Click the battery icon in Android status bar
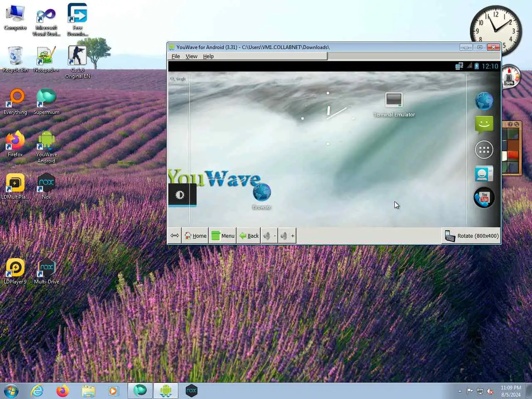 coord(477,66)
